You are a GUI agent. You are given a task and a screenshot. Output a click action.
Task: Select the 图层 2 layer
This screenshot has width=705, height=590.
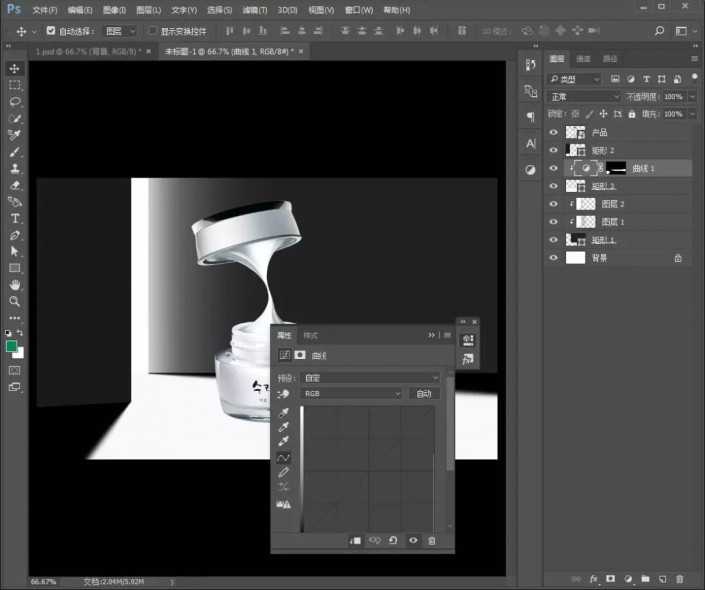click(612, 204)
